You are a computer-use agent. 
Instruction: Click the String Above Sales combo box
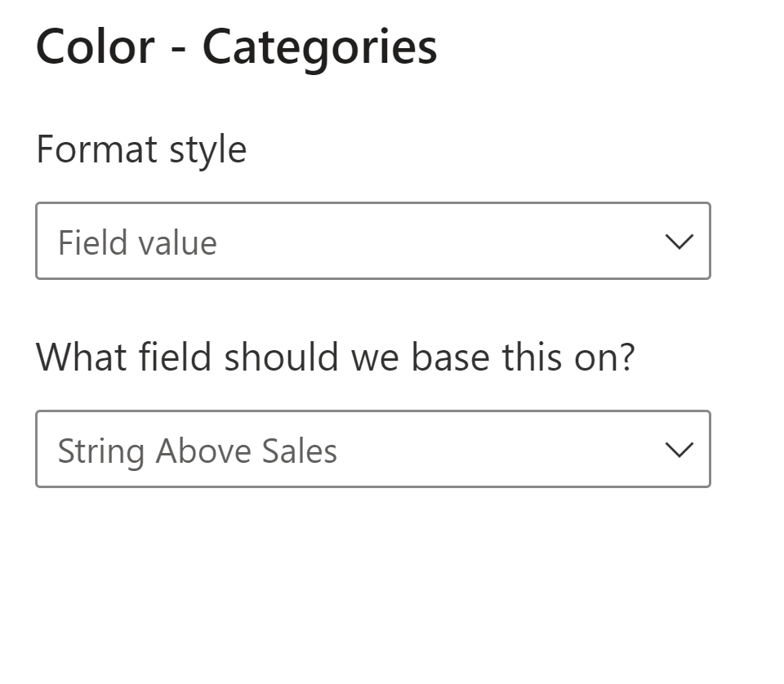pyautogui.click(x=372, y=450)
